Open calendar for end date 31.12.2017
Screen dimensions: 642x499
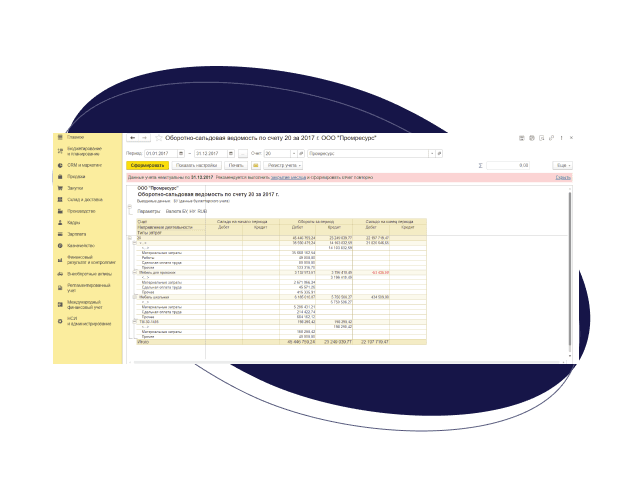tap(231, 153)
